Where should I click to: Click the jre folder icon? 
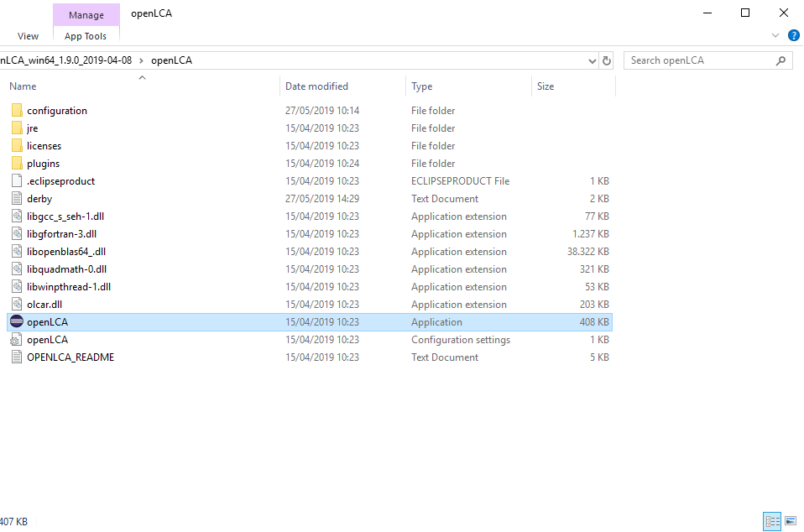tap(17, 128)
